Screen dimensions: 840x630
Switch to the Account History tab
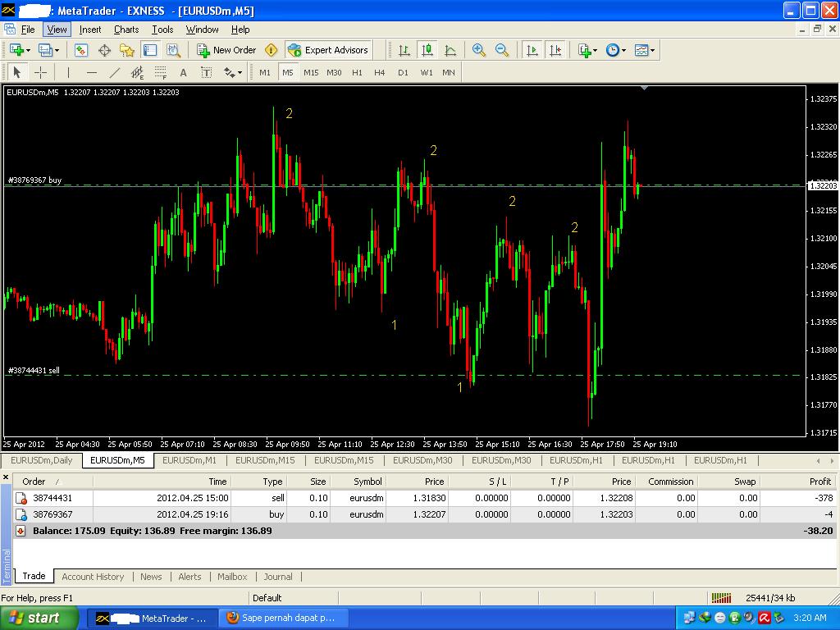[x=93, y=577]
